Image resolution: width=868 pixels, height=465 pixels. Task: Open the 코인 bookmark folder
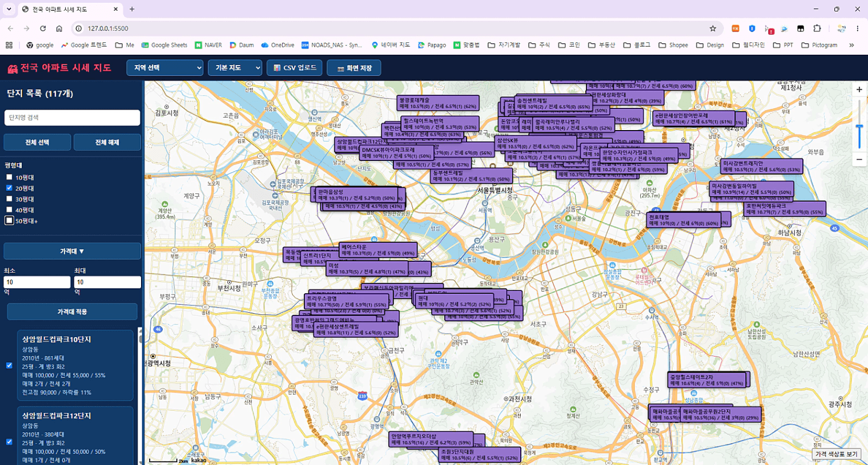(x=569, y=45)
